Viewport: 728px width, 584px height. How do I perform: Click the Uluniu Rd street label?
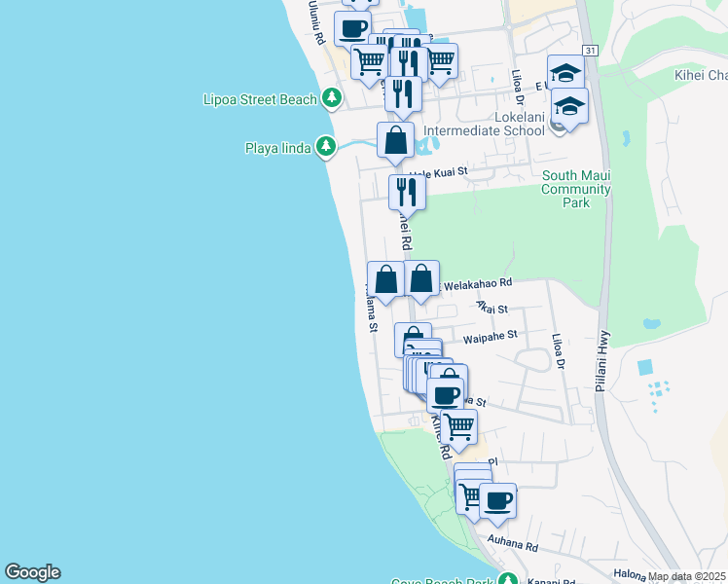tap(316, 22)
